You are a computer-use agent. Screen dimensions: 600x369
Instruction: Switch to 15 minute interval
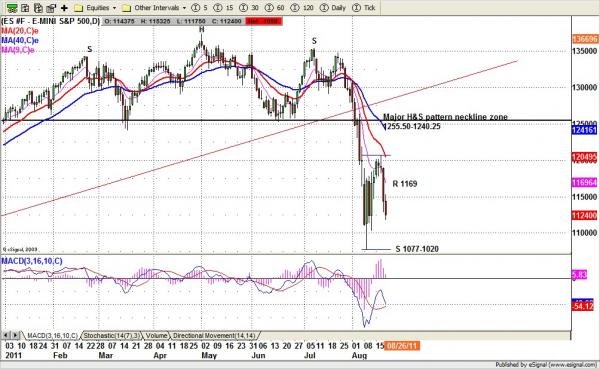pyautogui.click(x=223, y=7)
